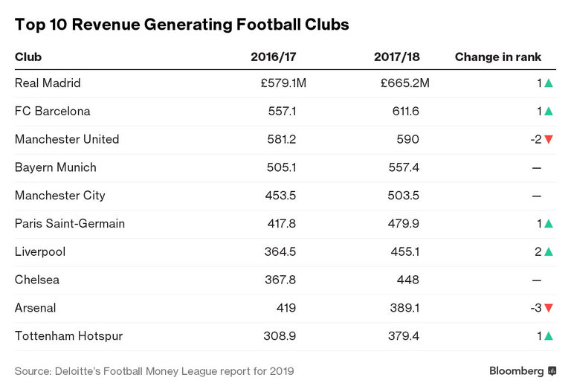Viewport: 571px width, 392px height.
Task: Click Arsenal's 389.1 revenue value
Action: click(x=405, y=308)
